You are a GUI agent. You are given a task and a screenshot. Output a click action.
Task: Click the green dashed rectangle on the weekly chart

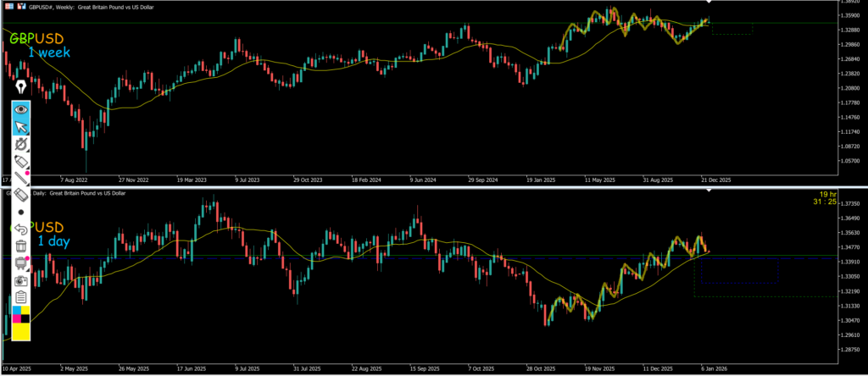pos(732,29)
